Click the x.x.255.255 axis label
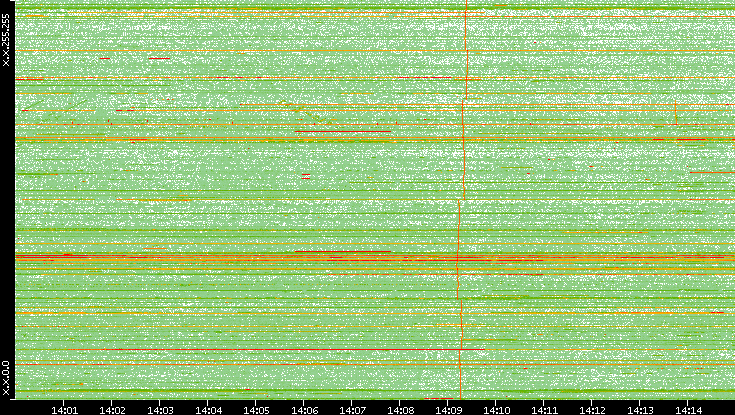 click(6, 40)
